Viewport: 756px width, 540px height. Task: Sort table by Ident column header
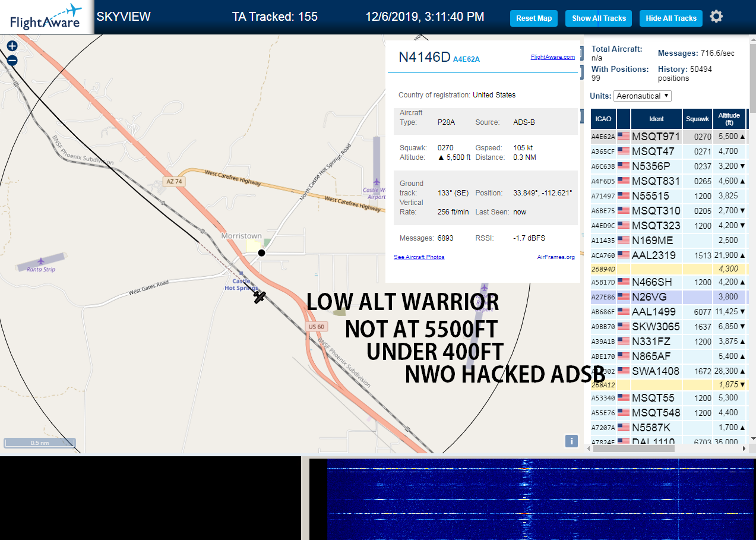tap(656, 119)
